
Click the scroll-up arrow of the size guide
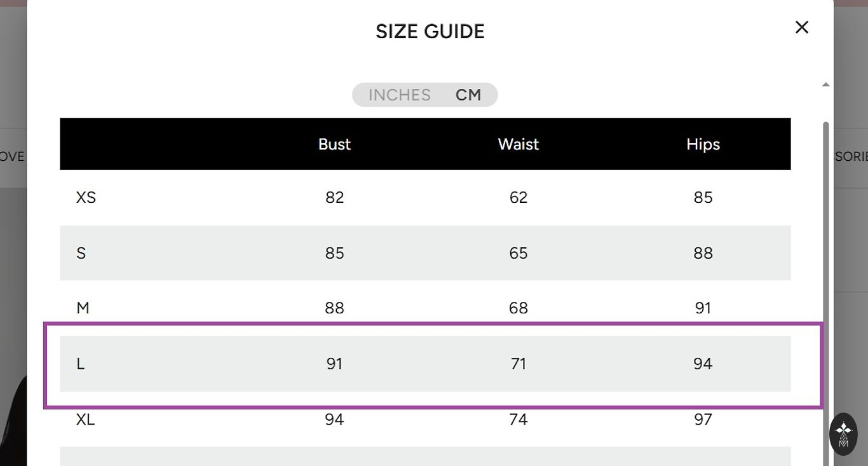(825, 85)
